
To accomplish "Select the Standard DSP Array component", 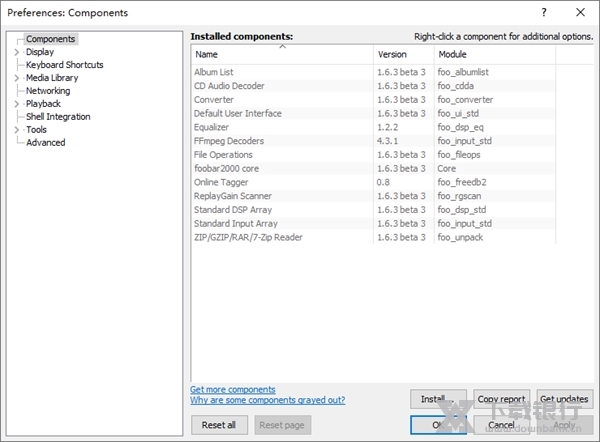I will [x=373, y=210].
